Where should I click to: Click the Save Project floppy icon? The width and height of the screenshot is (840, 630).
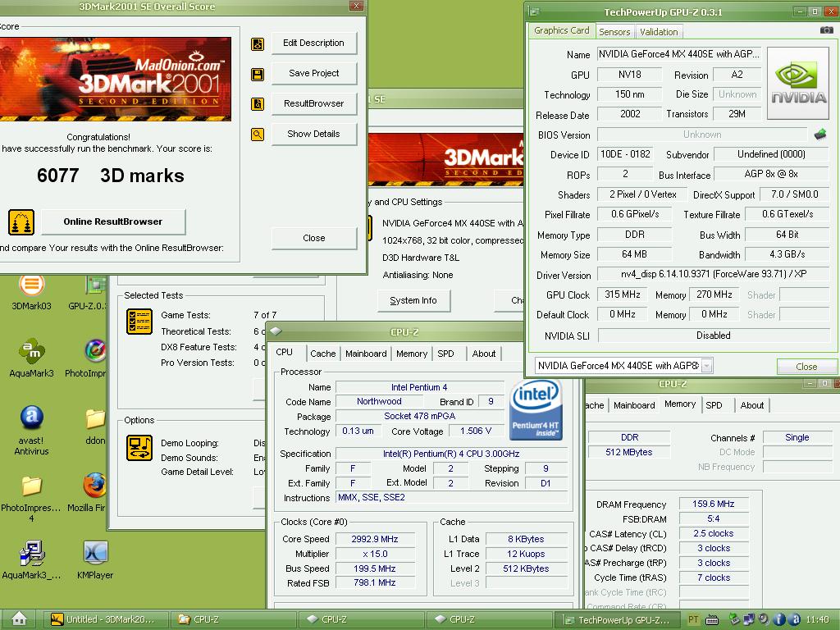(257, 74)
